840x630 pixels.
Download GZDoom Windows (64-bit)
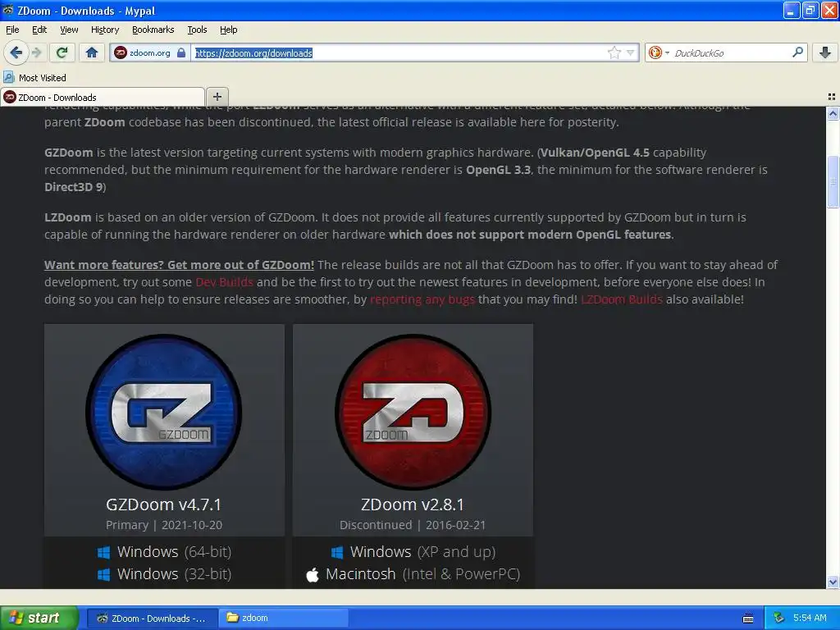click(x=164, y=552)
